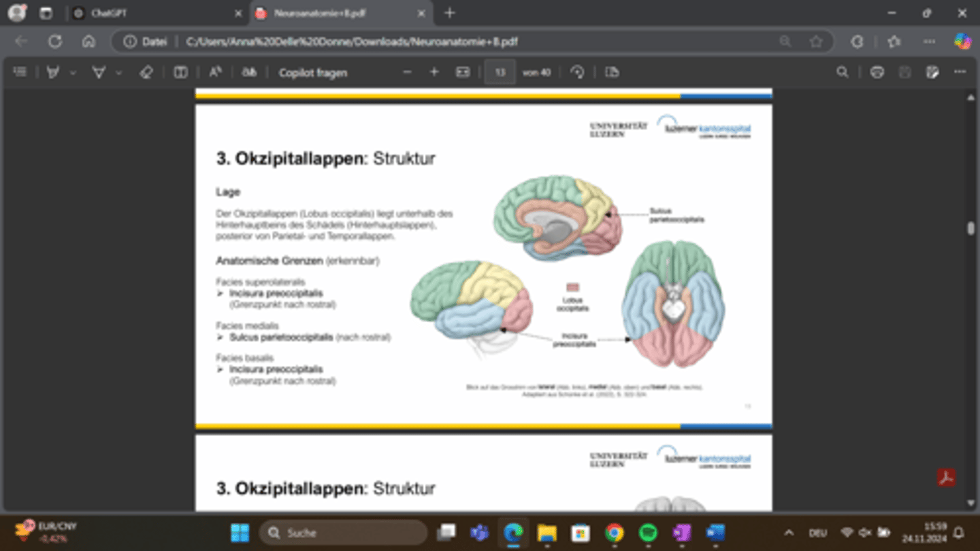Open a new browser tab
Screen dimensions: 980x551
tap(449, 13)
